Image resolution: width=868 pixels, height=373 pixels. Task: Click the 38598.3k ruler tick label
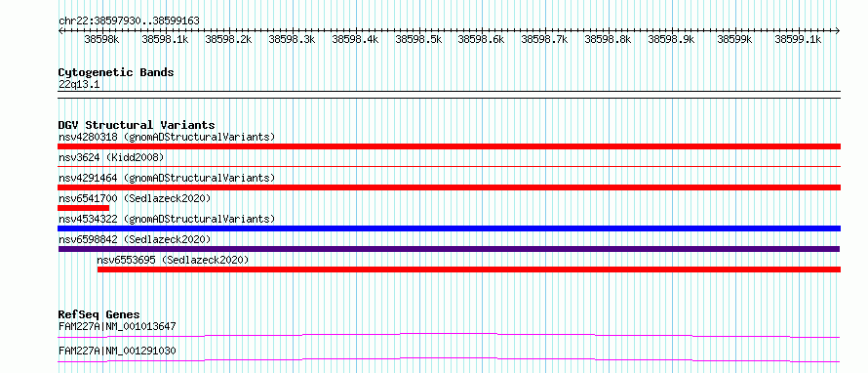coord(292,39)
